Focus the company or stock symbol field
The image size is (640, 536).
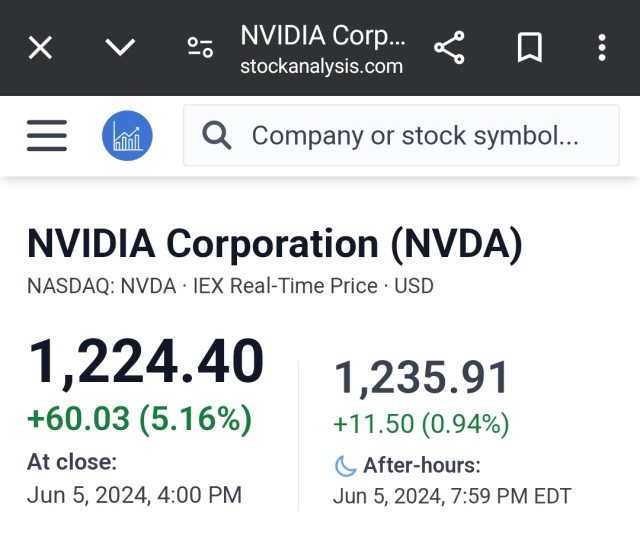pyautogui.click(x=415, y=136)
